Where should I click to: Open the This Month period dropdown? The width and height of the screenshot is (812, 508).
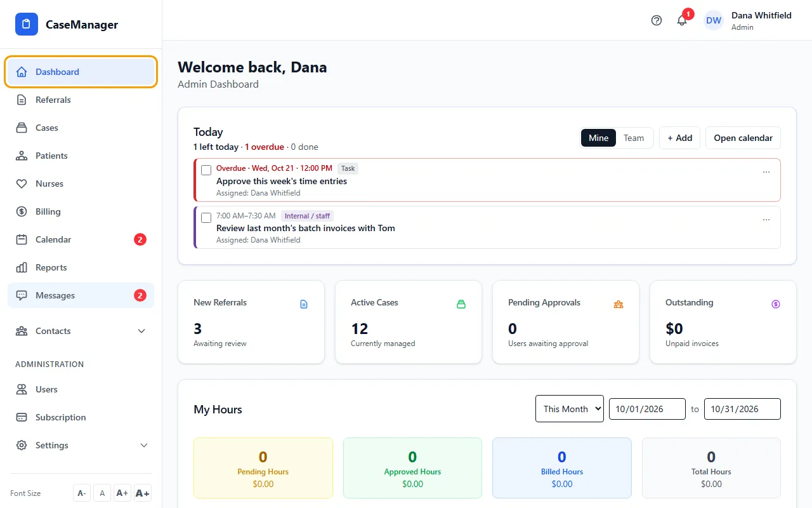pyautogui.click(x=570, y=409)
